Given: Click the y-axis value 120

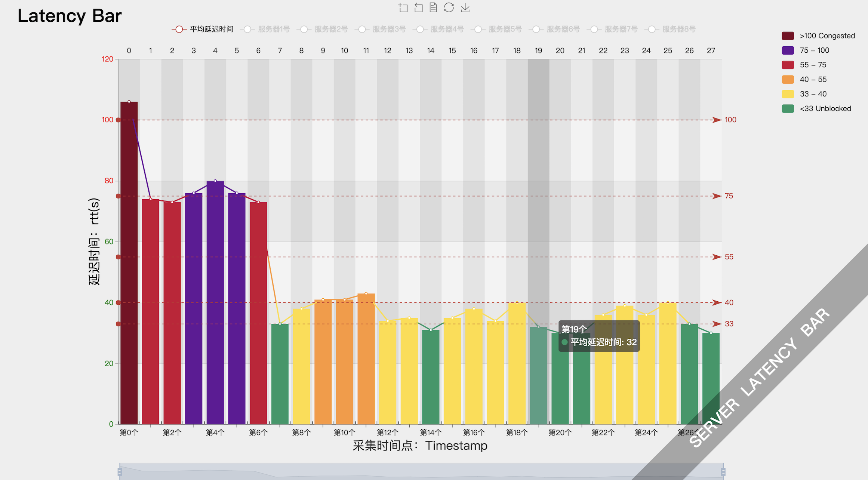Looking at the screenshot, I should click(x=107, y=59).
